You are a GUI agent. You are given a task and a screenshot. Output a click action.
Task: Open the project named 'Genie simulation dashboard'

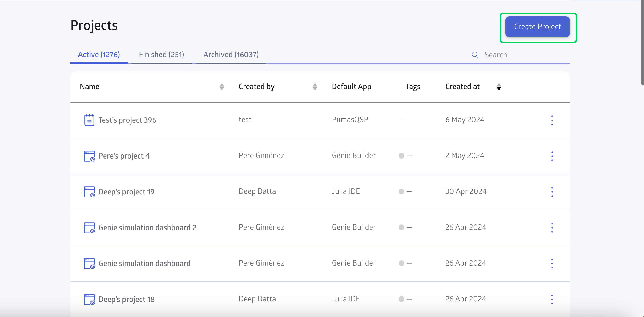click(144, 263)
